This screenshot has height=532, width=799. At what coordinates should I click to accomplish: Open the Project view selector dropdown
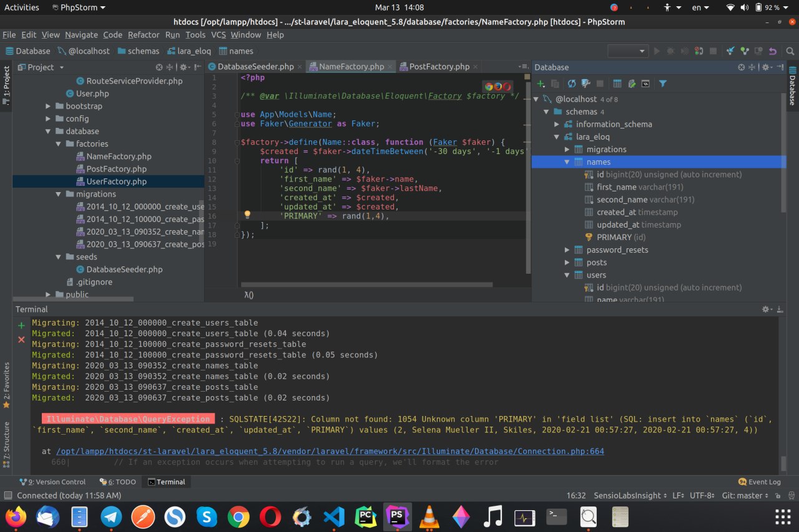pyautogui.click(x=41, y=67)
